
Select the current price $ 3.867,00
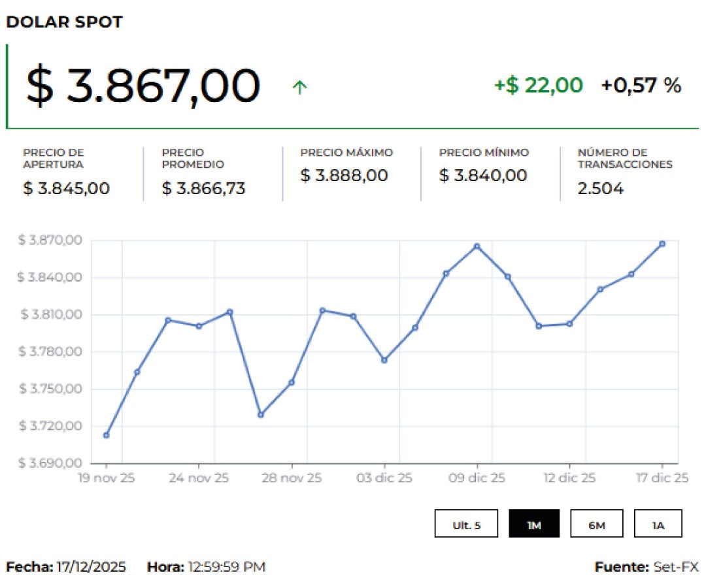coord(141,84)
